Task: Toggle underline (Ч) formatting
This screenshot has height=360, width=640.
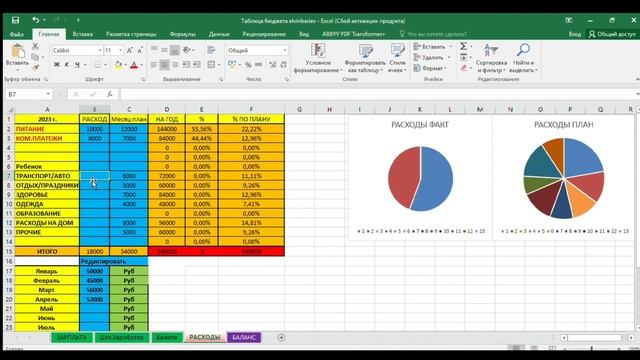Action: tap(77, 64)
